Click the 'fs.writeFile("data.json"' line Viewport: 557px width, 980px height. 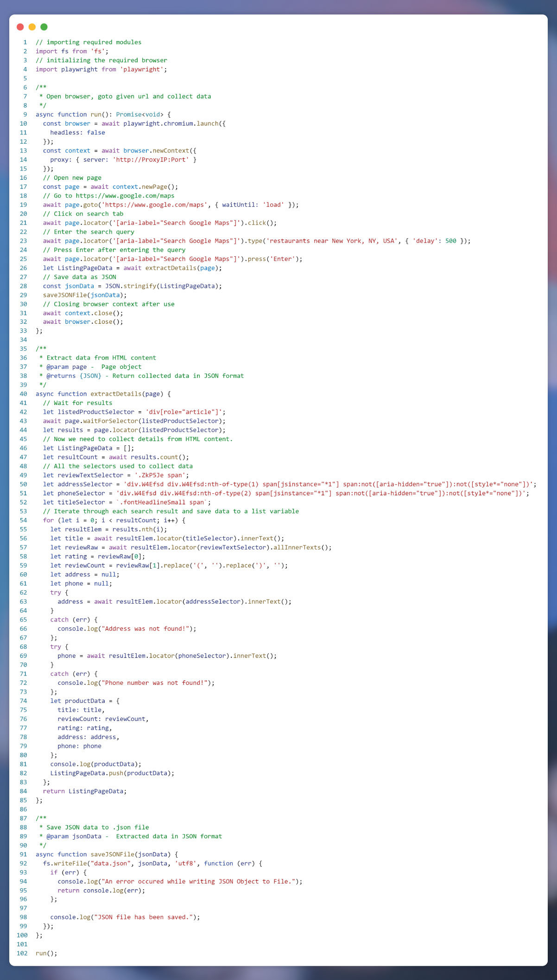tap(152, 864)
